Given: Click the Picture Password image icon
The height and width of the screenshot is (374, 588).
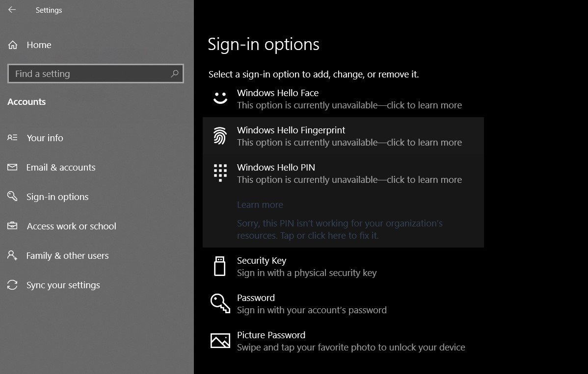Looking at the screenshot, I should pos(220,341).
